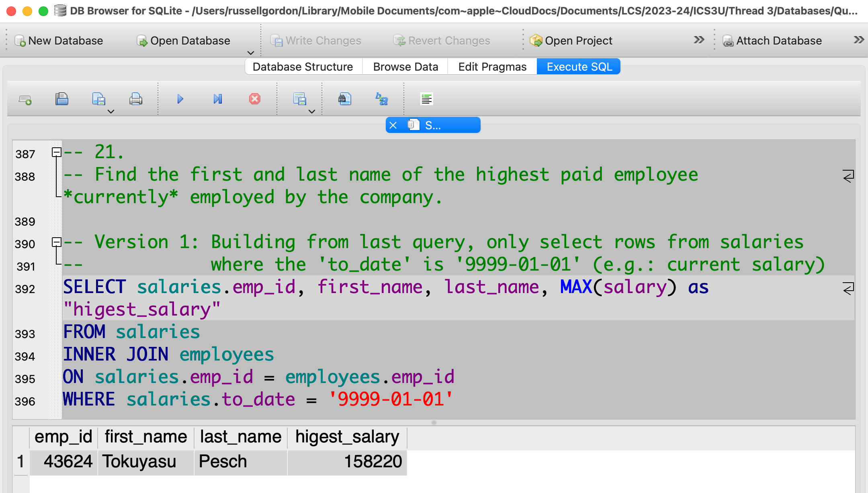Open Find in editor (binoculars icon)

coord(344,99)
